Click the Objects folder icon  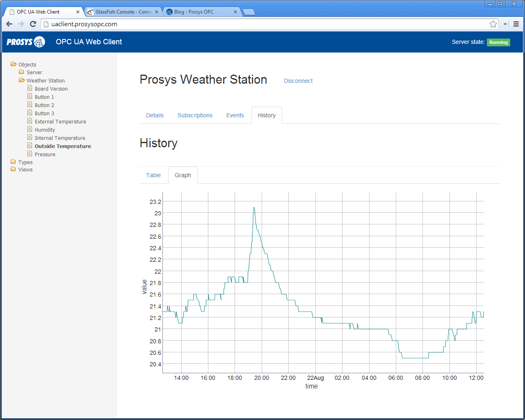pyautogui.click(x=14, y=64)
